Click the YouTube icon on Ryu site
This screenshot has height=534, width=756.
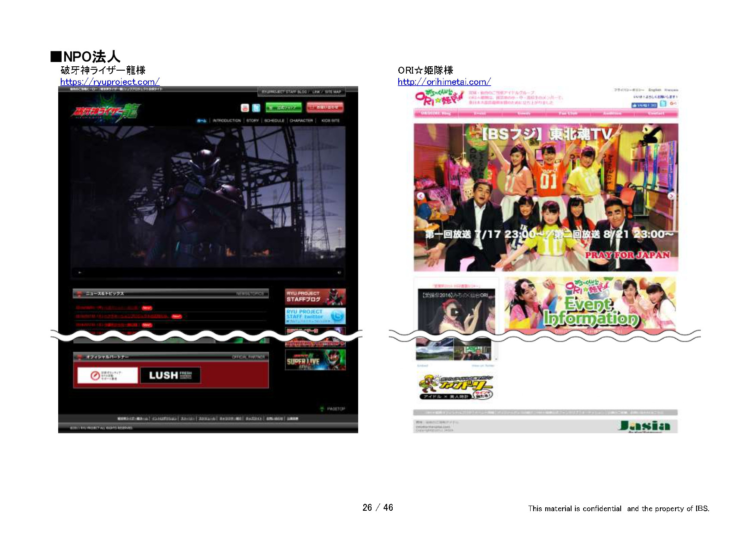245,108
